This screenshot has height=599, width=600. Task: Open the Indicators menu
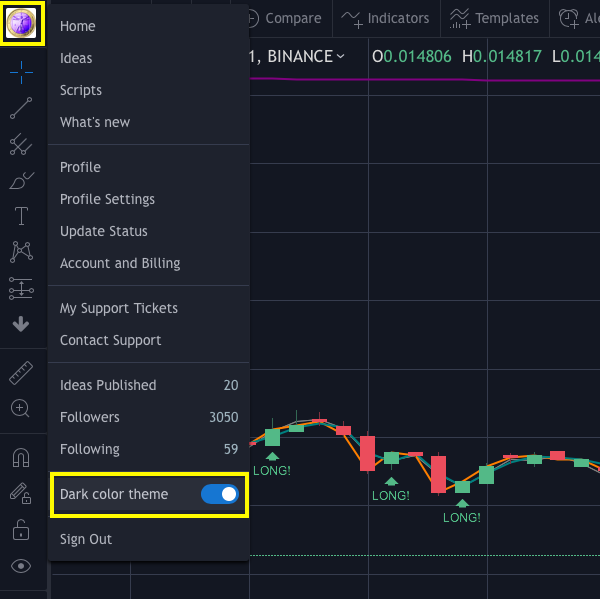coord(386,18)
